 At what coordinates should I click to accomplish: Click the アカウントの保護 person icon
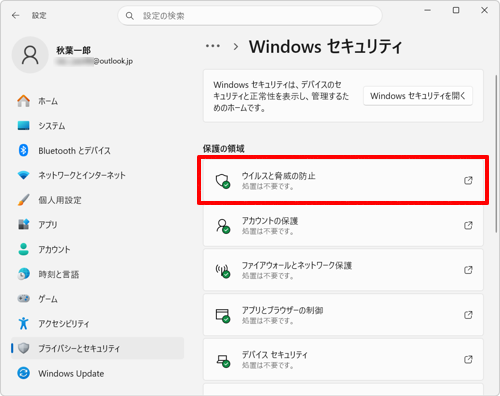[223, 226]
